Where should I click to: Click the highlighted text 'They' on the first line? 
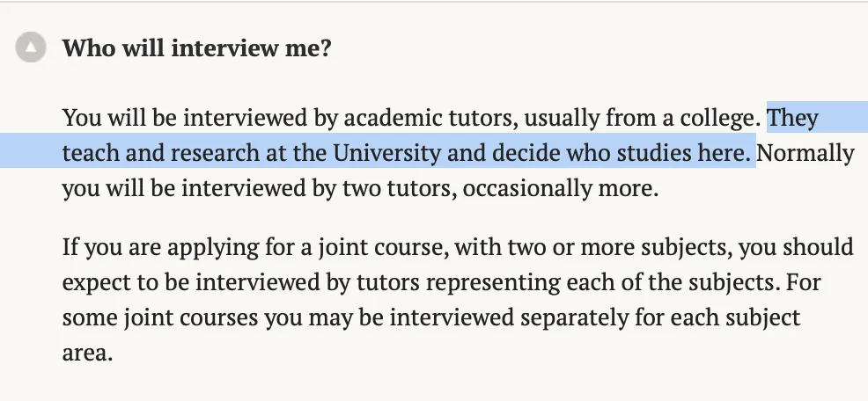(x=794, y=117)
